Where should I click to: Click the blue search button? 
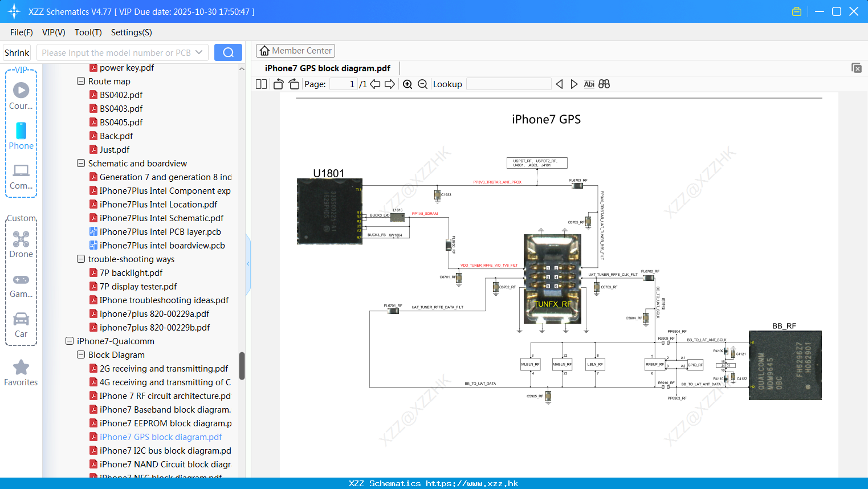point(228,52)
